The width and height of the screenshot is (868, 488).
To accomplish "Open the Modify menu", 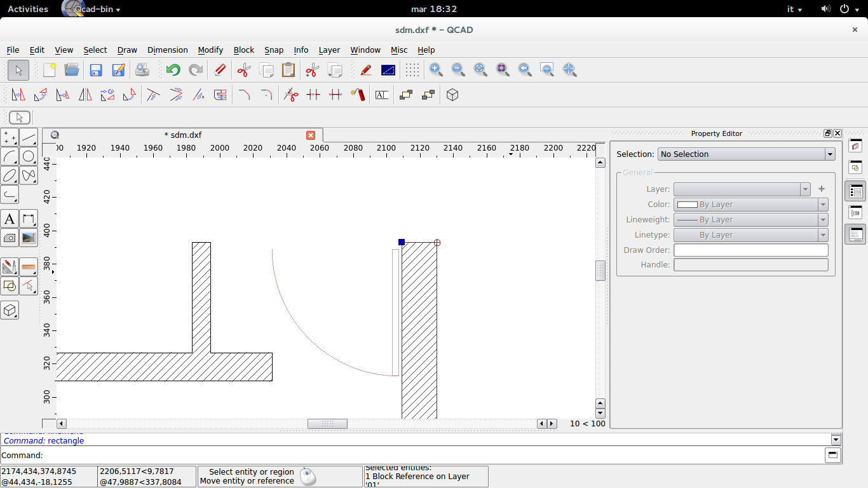I will pos(210,50).
